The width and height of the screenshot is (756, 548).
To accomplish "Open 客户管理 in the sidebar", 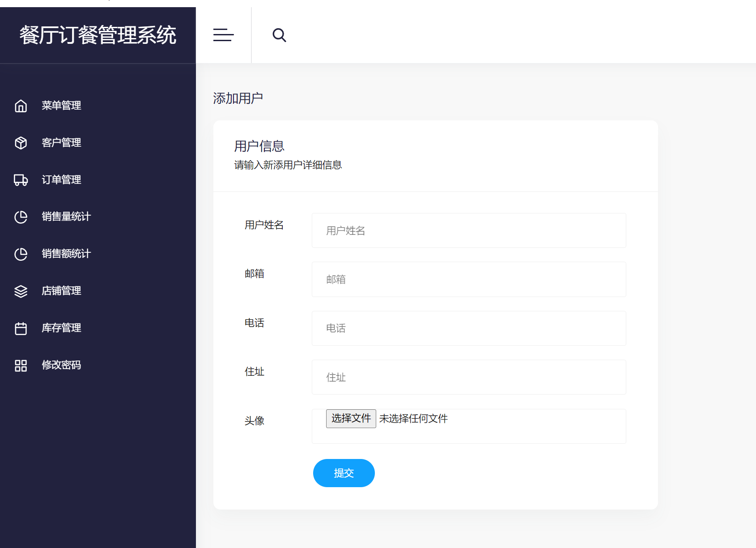I will pos(61,143).
